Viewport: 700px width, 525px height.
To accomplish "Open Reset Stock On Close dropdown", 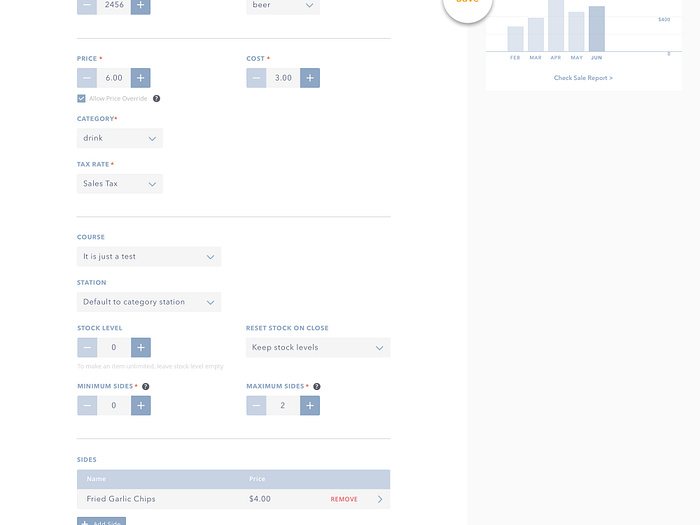I will pos(318,347).
